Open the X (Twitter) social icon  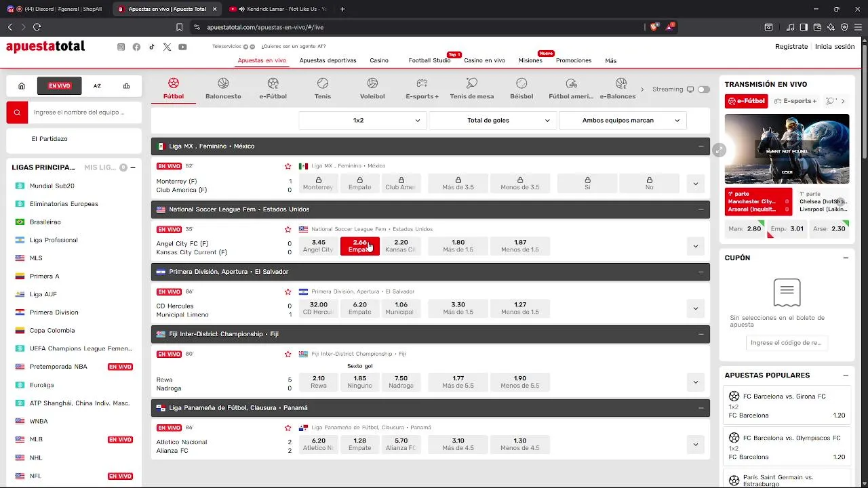(x=167, y=47)
